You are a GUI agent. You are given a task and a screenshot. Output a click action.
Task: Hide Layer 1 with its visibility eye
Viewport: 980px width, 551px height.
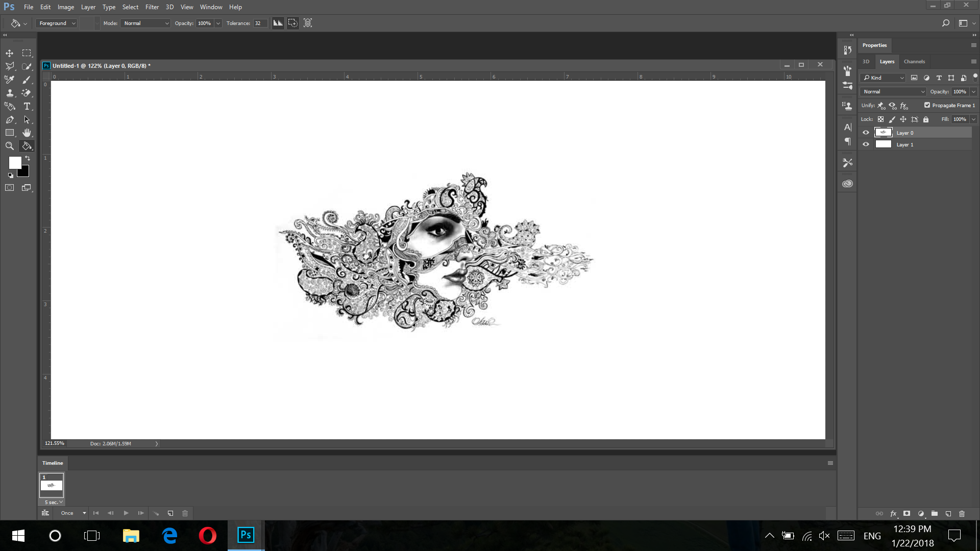865,144
